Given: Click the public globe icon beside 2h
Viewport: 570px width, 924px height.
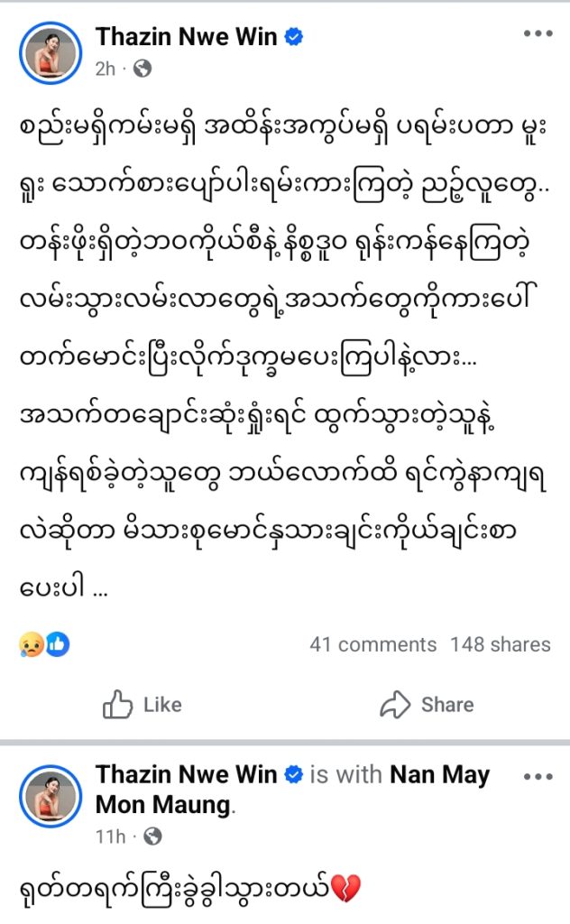Looking at the screenshot, I should pyautogui.click(x=142, y=69).
